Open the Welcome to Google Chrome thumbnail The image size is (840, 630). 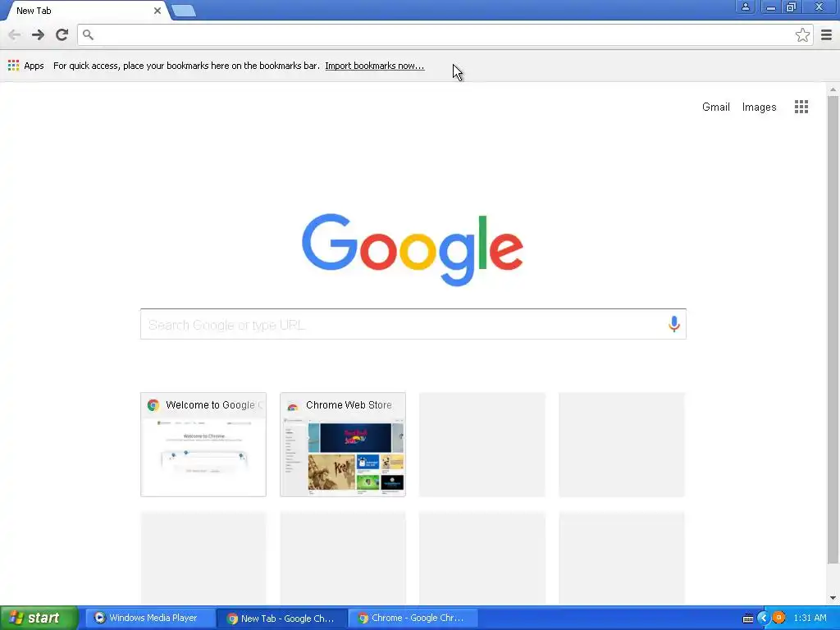(x=203, y=445)
